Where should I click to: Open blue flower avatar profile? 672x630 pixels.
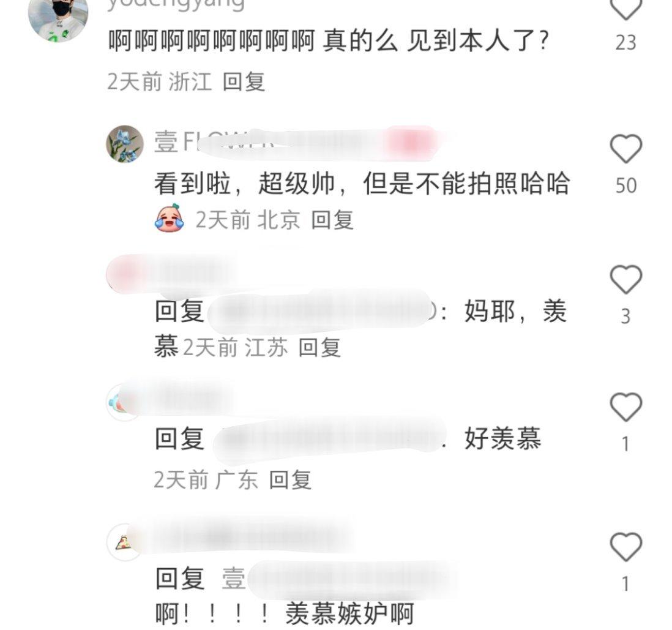click(125, 144)
